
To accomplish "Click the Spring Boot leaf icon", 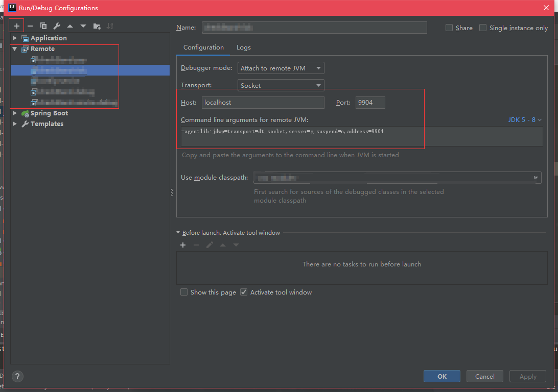I will point(25,113).
